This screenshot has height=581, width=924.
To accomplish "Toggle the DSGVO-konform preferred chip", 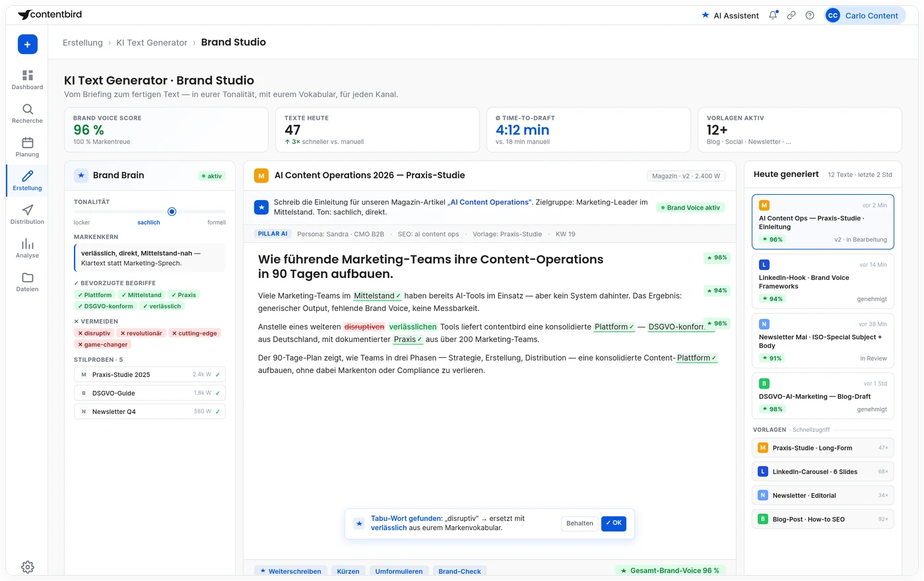I will click(106, 306).
